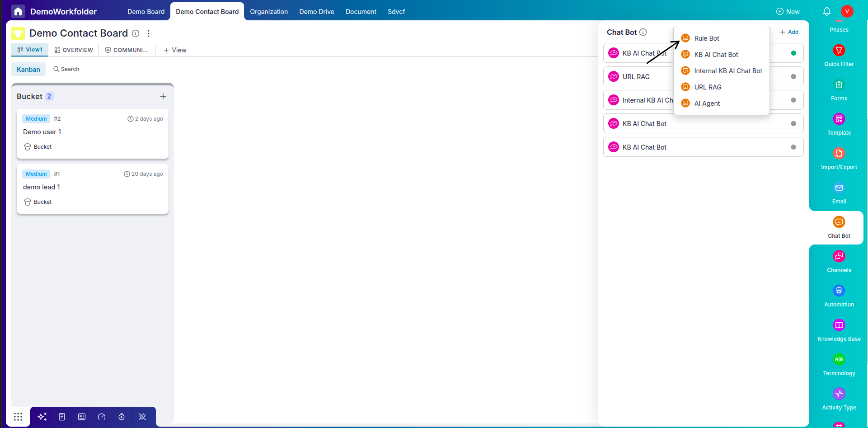Open the URL RAG bot row
Screen dimensions: 868x428
(703, 77)
